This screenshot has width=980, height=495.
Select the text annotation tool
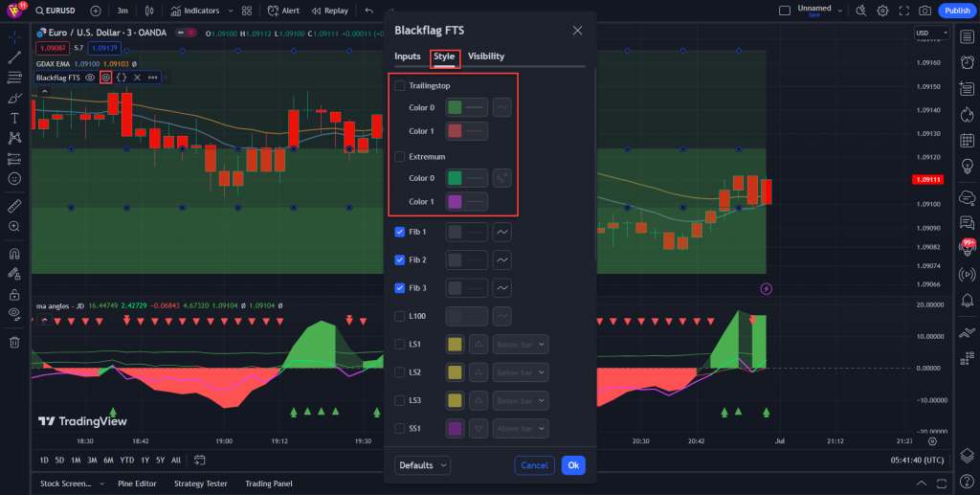[x=14, y=118]
